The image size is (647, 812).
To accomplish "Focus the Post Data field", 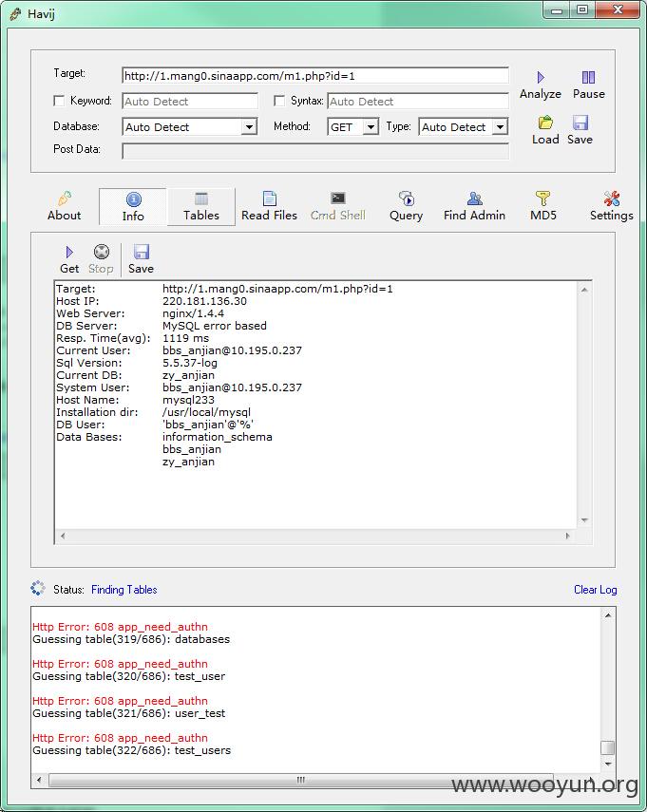I will (x=315, y=151).
